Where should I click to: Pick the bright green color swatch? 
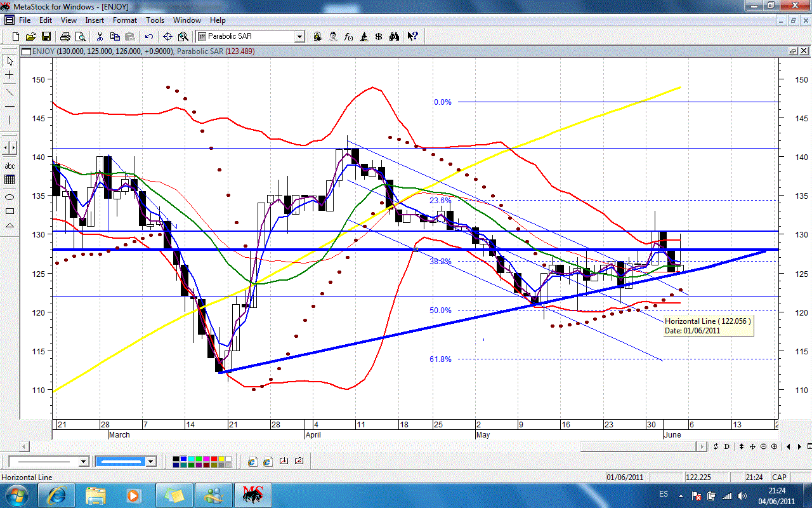pyautogui.click(x=199, y=458)
